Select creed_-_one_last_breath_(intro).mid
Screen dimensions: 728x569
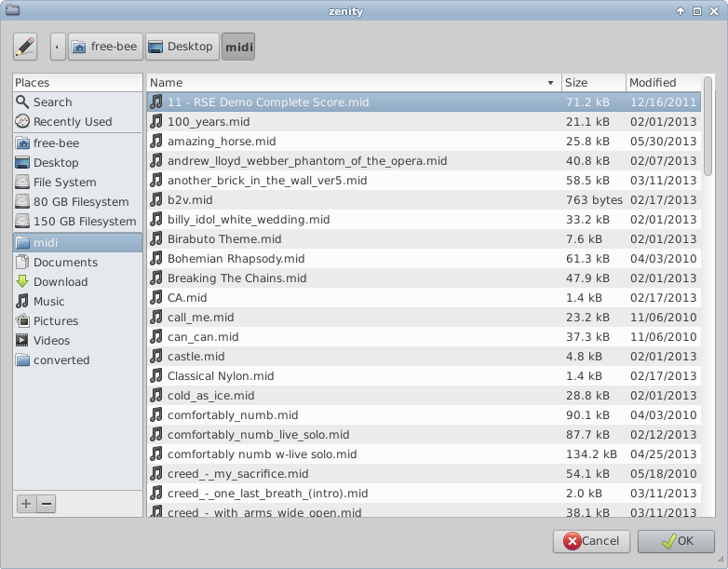click(x=424, y=493)
